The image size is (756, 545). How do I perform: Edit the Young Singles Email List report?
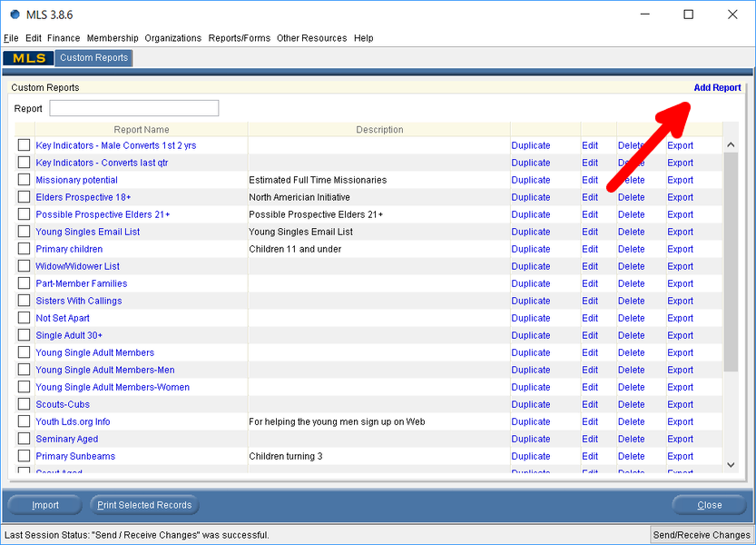(590, 232)
